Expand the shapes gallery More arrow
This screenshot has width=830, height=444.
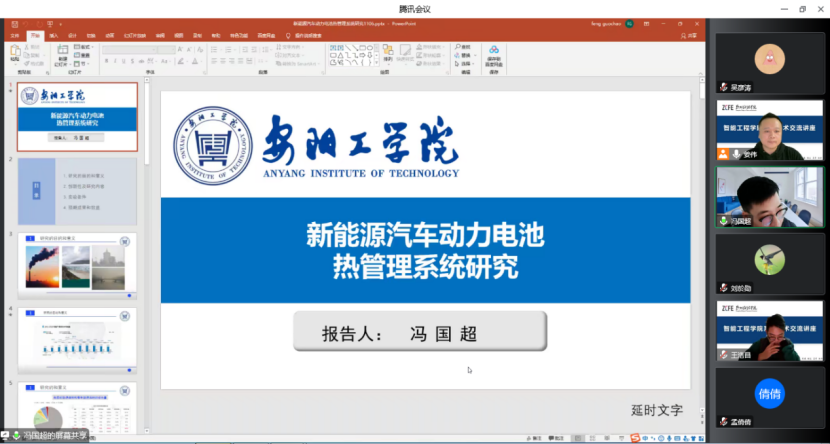[376, 63]
